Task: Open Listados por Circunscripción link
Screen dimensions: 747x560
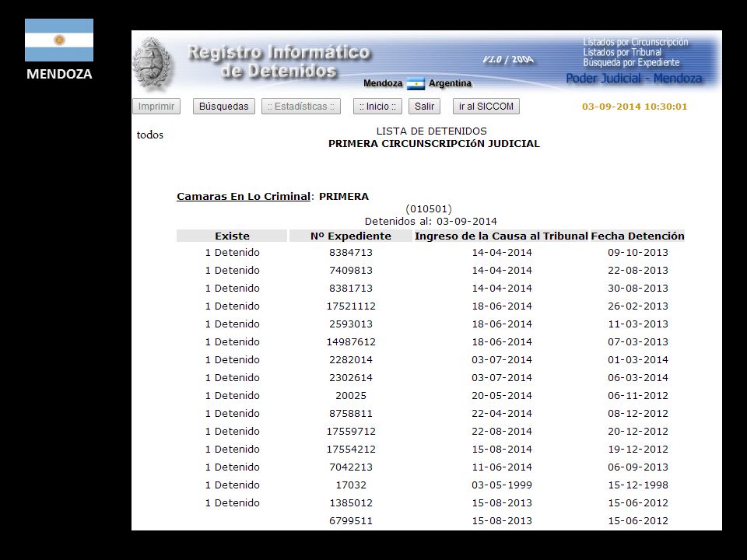Action: (x=636, y=42)
